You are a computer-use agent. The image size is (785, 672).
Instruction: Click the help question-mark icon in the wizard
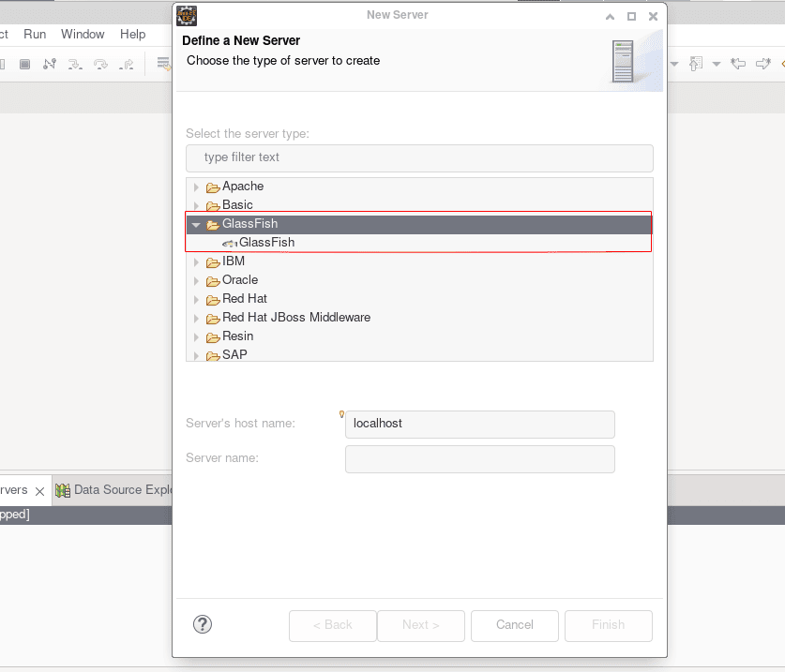[203, 623]
